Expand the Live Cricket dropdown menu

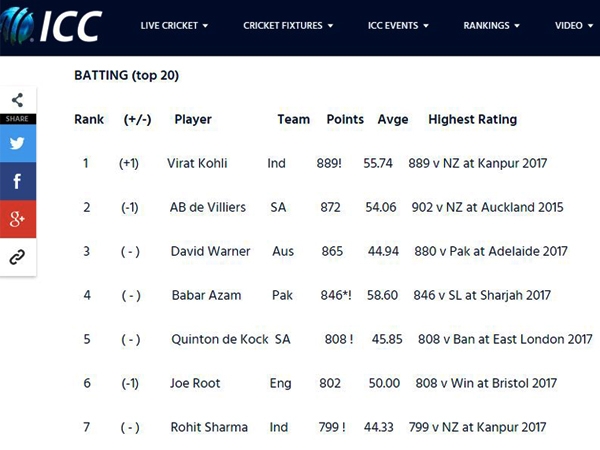click(x=174, y=26)
